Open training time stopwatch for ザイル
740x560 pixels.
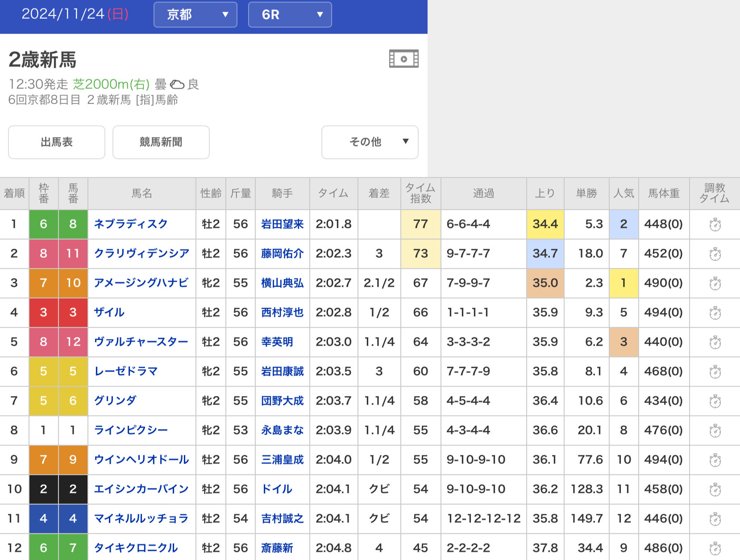715,313
